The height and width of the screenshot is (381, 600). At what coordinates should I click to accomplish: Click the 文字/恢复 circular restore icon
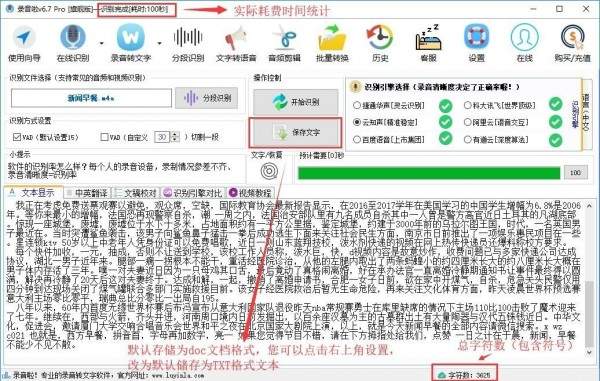269,171
